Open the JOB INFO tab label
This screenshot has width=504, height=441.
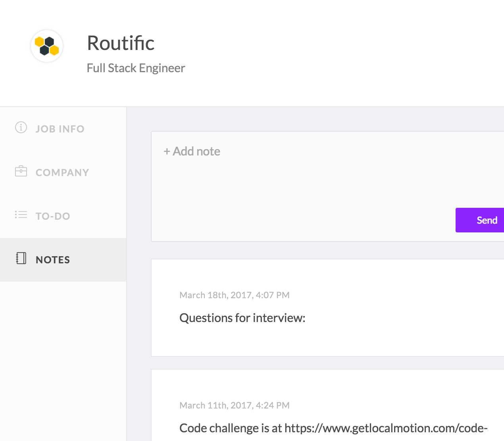[x=60, y=129]
